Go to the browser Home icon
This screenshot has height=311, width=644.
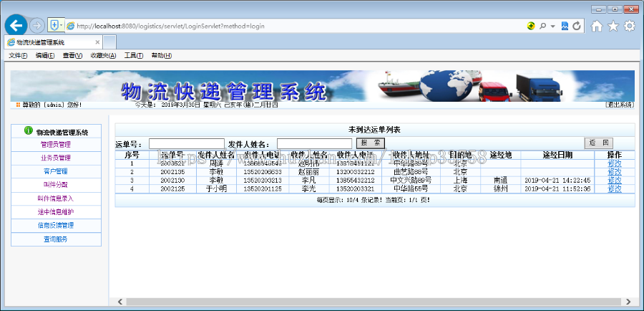(x=597, y=26)
